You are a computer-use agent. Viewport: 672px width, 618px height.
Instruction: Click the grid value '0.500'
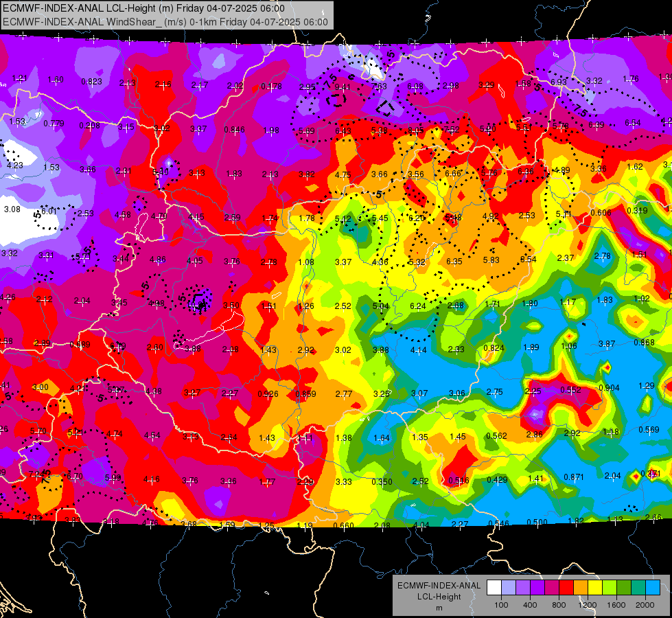(537, 522)
